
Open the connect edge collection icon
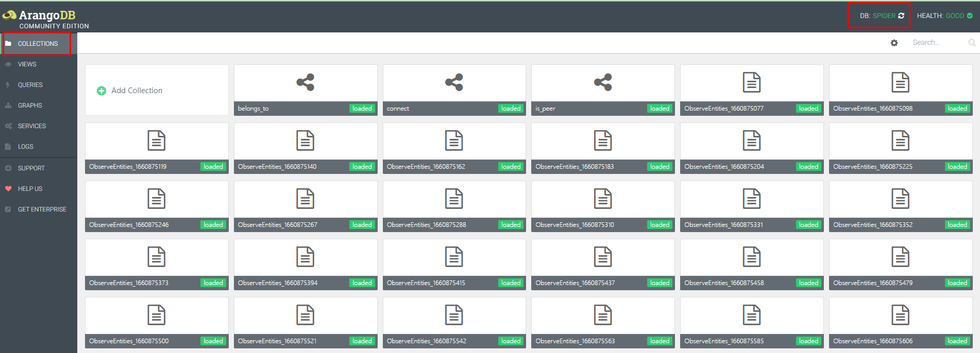454,82
